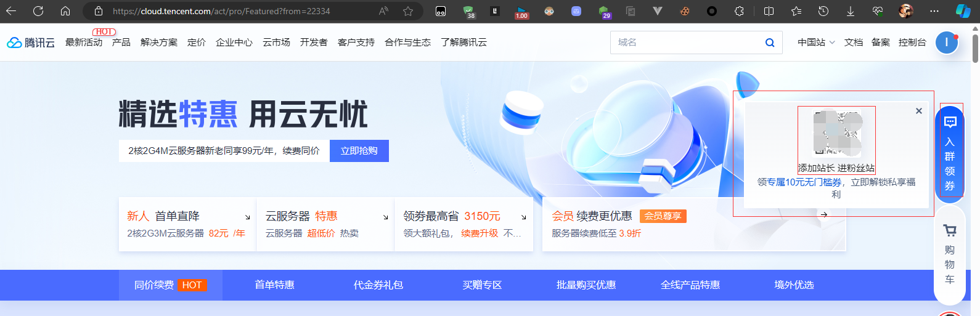Open the user avatar account icon
This screenshot has width=980, height=316.
[946, 43]
